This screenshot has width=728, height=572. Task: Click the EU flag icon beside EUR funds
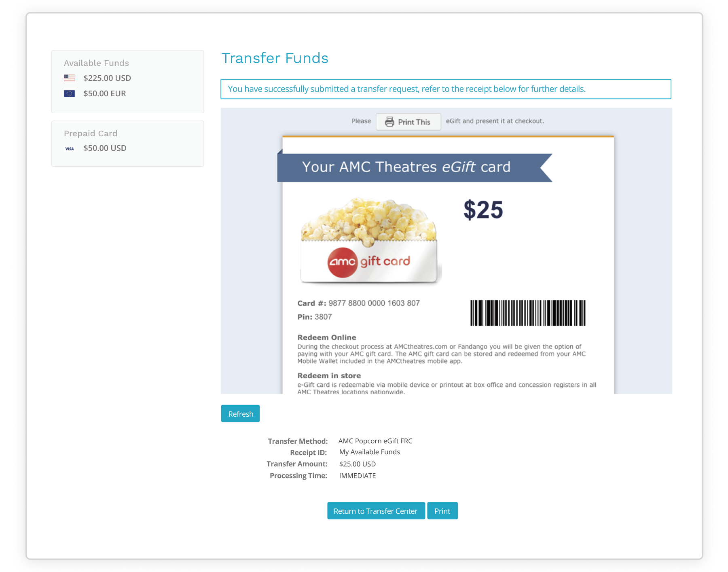click(x=70, y=93)
